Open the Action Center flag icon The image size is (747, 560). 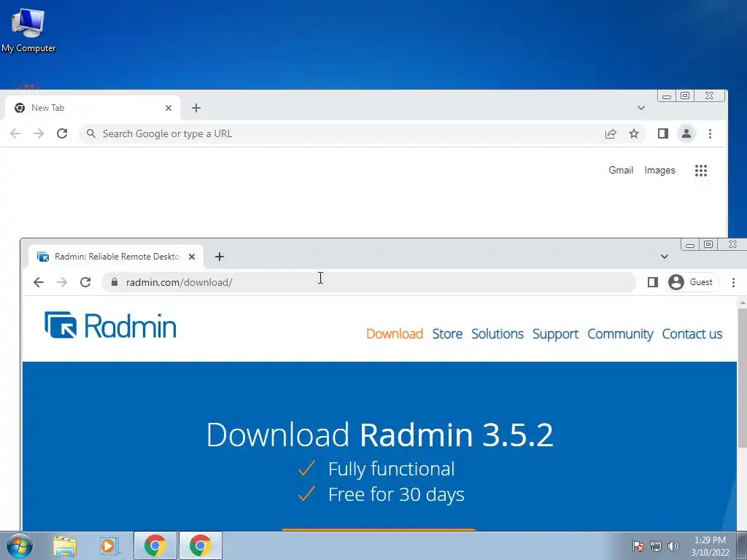[638, 546]
